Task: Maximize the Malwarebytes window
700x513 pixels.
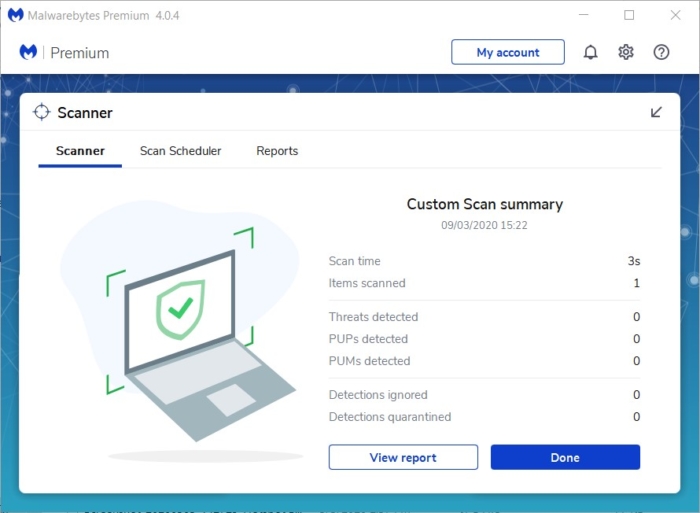Action: 629,15
